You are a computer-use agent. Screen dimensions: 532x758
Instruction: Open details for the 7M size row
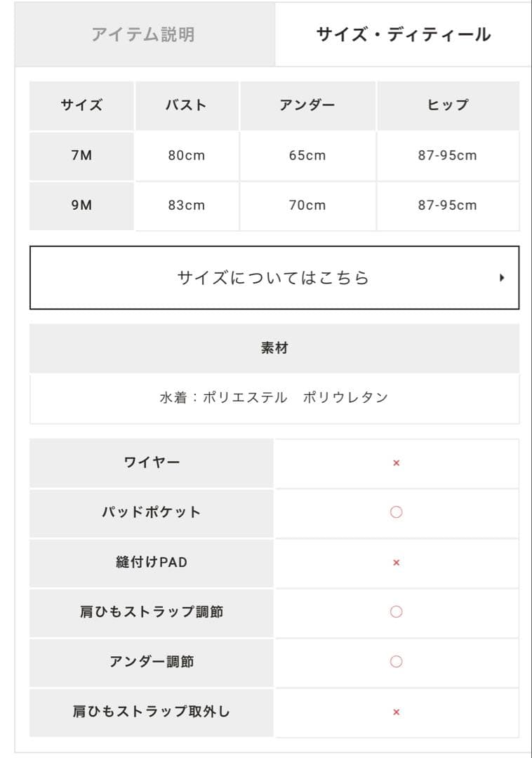[x=81, y=156]
